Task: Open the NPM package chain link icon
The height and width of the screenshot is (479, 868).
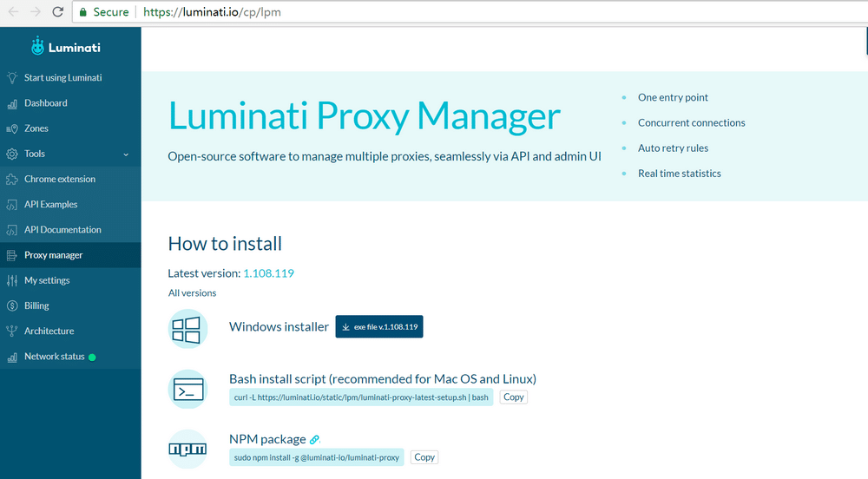Action: pos(314,440)
